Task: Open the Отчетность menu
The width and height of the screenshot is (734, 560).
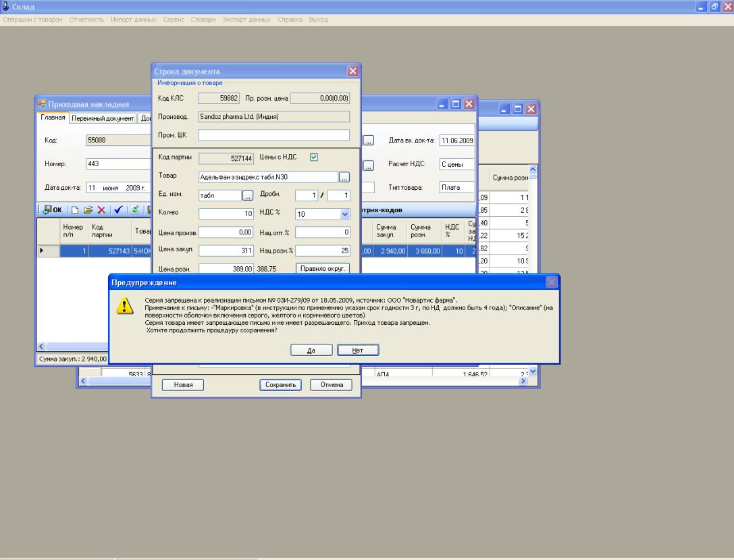Action: click(x=84, y=19)
